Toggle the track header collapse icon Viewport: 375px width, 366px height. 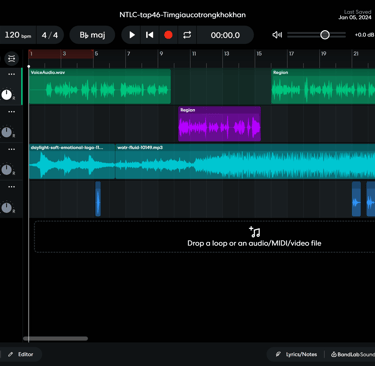point(12,59)
